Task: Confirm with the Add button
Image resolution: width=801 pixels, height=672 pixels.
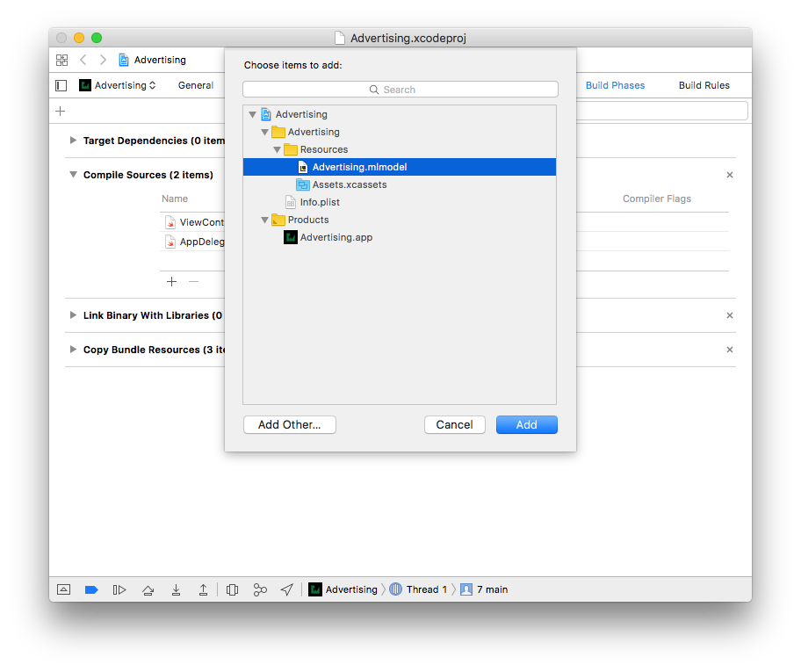Action: click(527, 424)
